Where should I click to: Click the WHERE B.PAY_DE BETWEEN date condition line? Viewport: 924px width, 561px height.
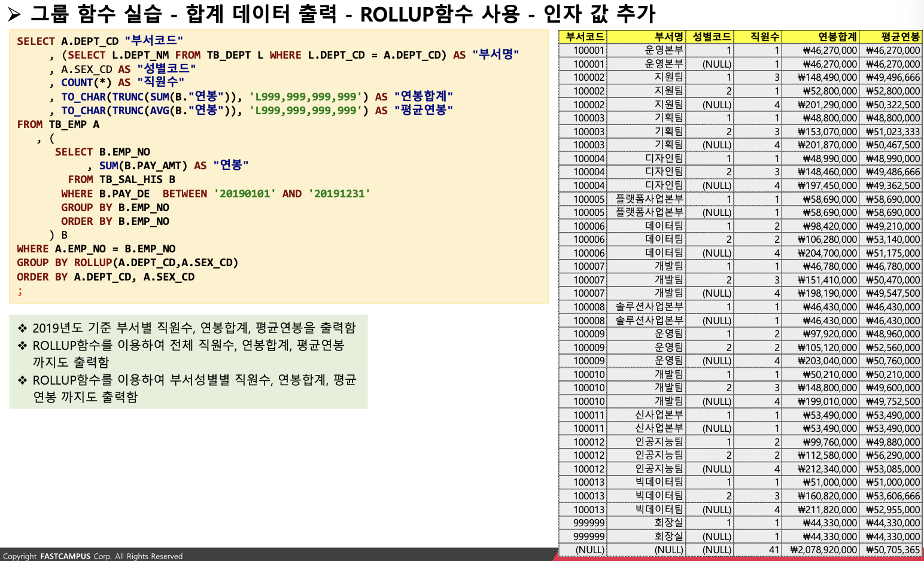point(215,194)
